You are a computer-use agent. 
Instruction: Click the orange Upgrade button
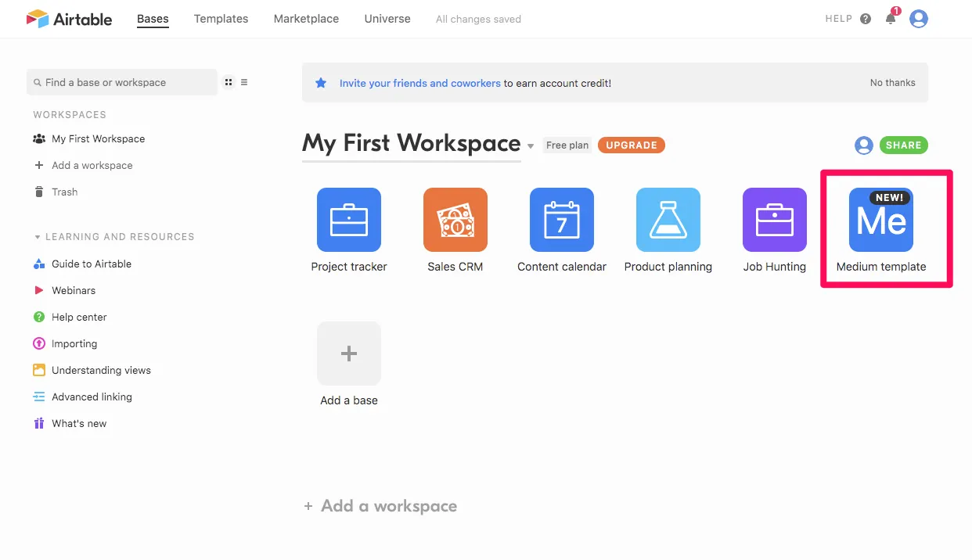(632, 145)
